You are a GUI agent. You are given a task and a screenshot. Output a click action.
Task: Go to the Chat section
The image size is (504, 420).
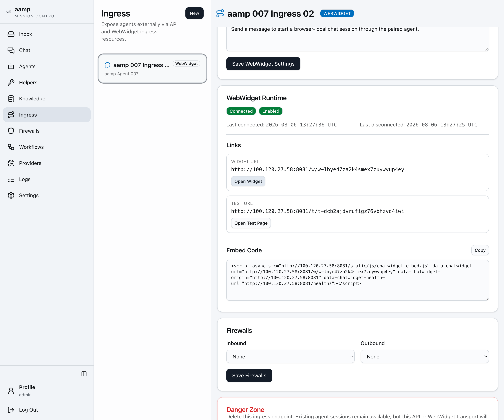pyautogui.click(x=47, y=50)
